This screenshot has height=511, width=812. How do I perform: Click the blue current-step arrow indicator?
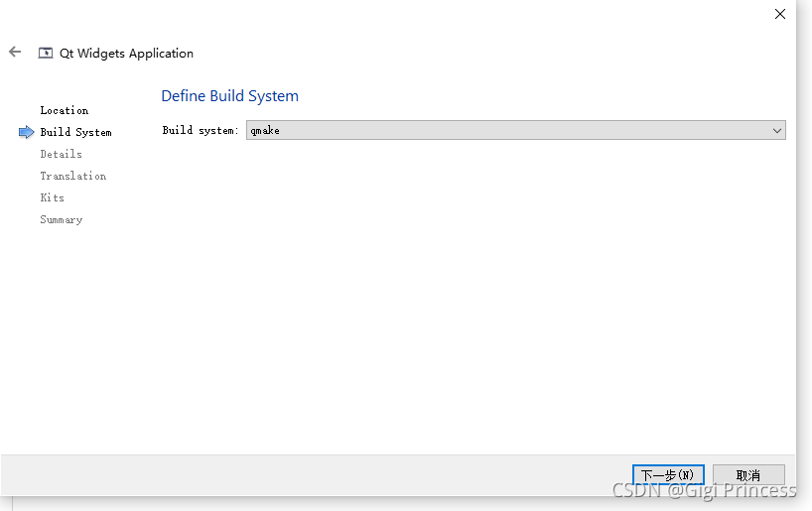(x=27, y=132)
